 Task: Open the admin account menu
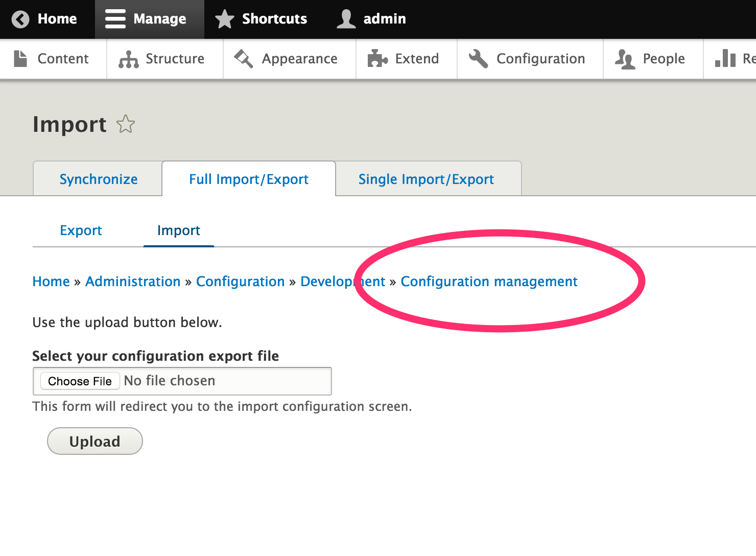pos(372,19)
